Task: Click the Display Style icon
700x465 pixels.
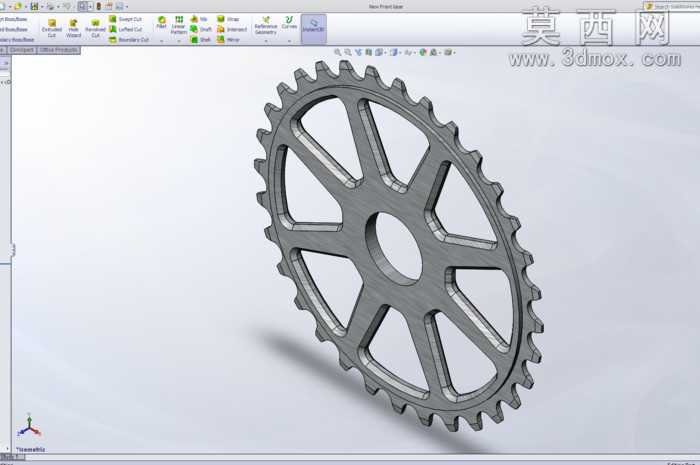Action: click(393, 52)
